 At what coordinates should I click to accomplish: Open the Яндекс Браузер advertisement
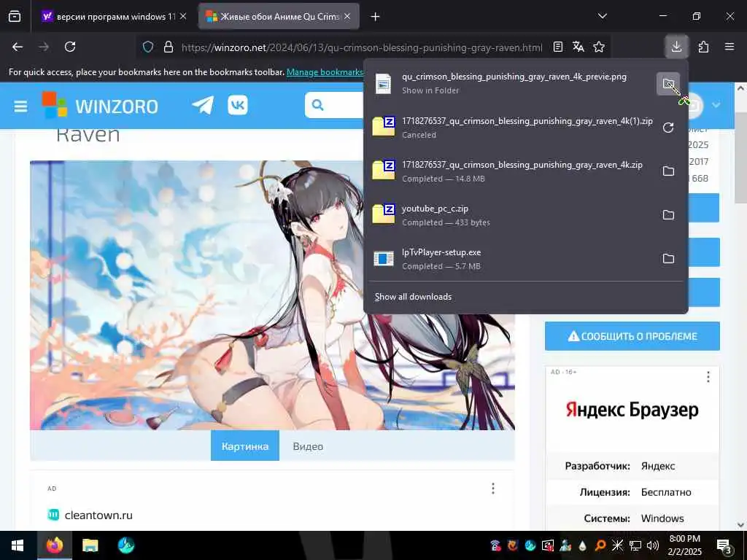pyautogui.click(x=632, y=410)
